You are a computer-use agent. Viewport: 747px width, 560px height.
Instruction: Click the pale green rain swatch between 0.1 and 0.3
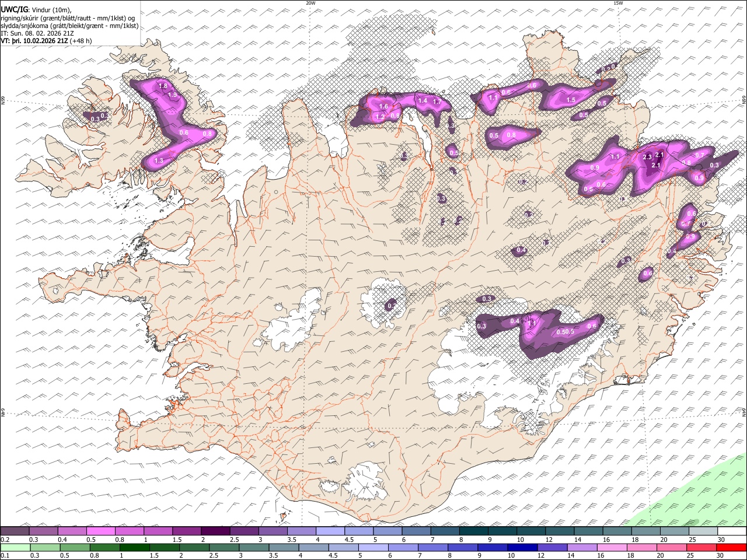pos(15,548)
